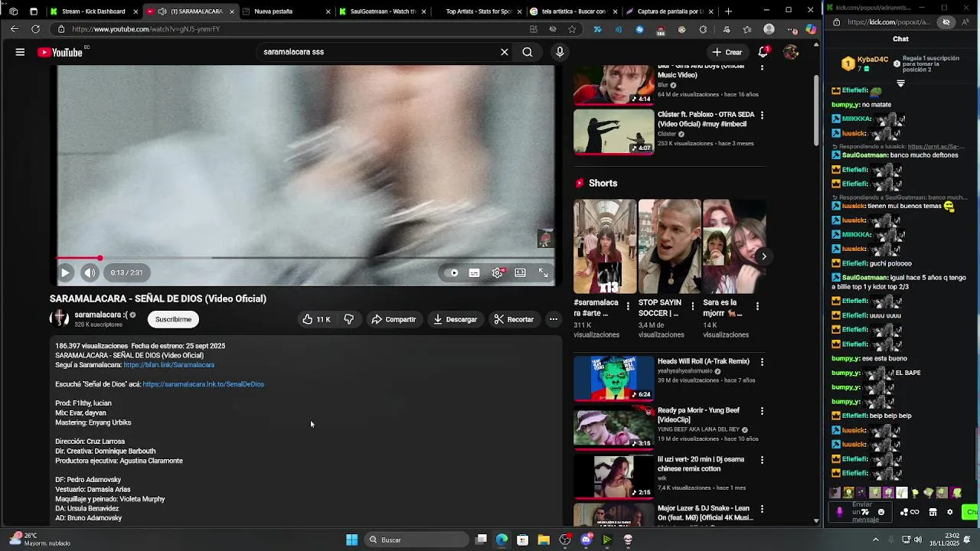The height and width of the screenshot is (551, 980).
Task: Switch the player to theater mode
Action: click(x=521, y=272)
